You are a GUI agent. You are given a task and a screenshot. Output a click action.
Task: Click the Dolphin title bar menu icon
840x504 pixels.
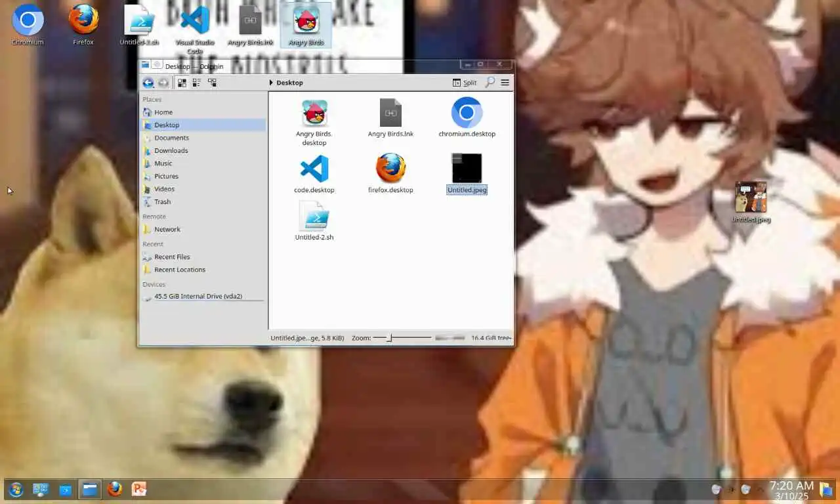145,65
